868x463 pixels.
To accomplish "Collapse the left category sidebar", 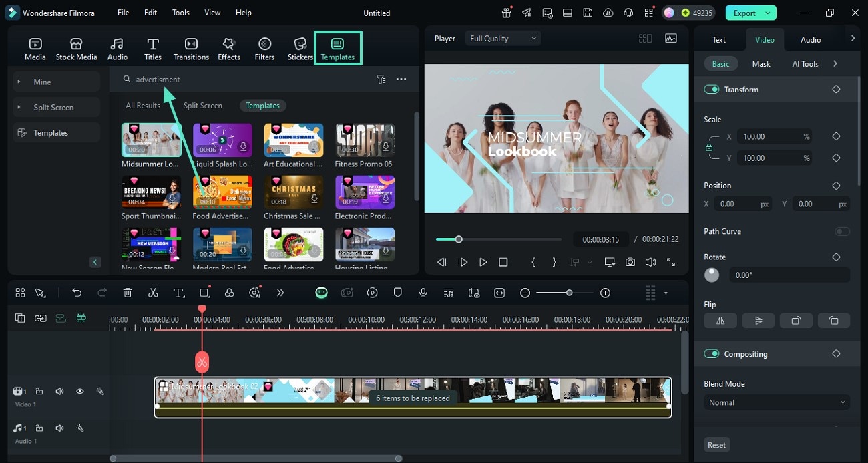I will [x=95, y=262].
